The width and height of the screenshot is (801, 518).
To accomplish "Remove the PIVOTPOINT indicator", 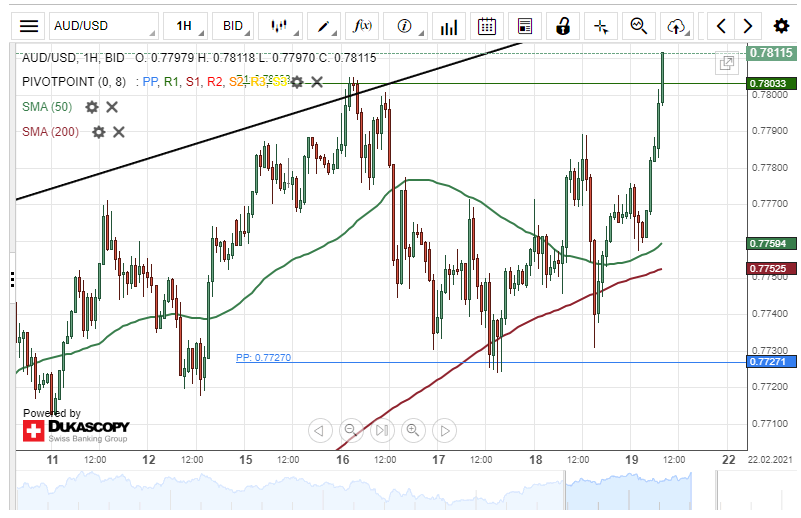I will point(317,82).
